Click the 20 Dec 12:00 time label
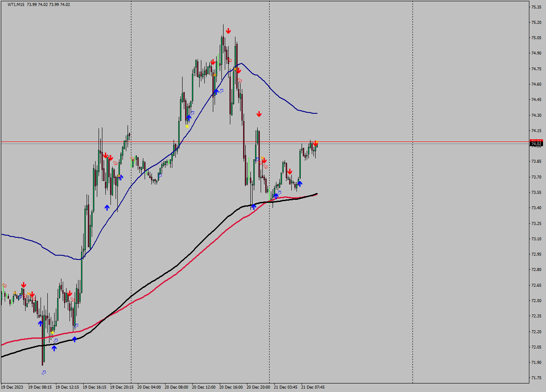The image size is (546, 392). [203, 387]
